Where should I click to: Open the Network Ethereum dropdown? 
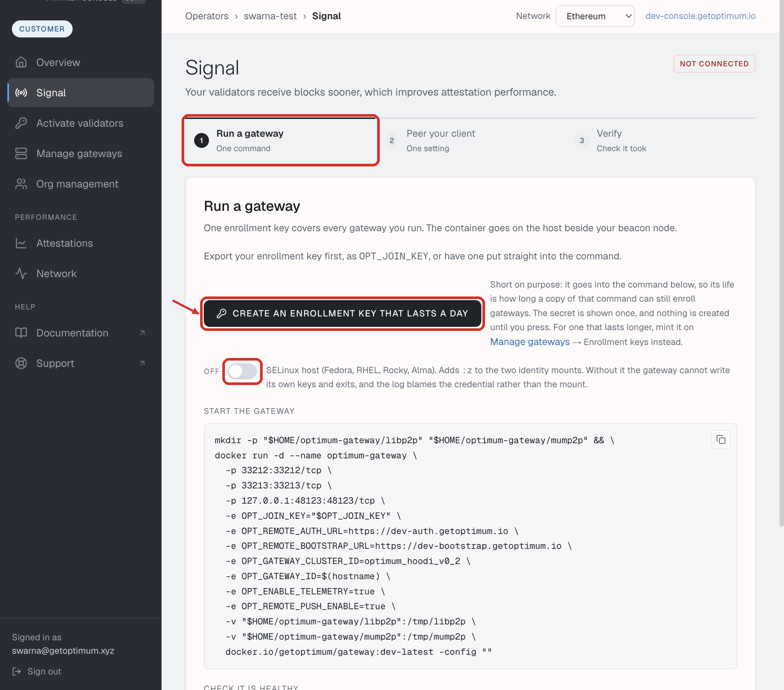[595, 16]
